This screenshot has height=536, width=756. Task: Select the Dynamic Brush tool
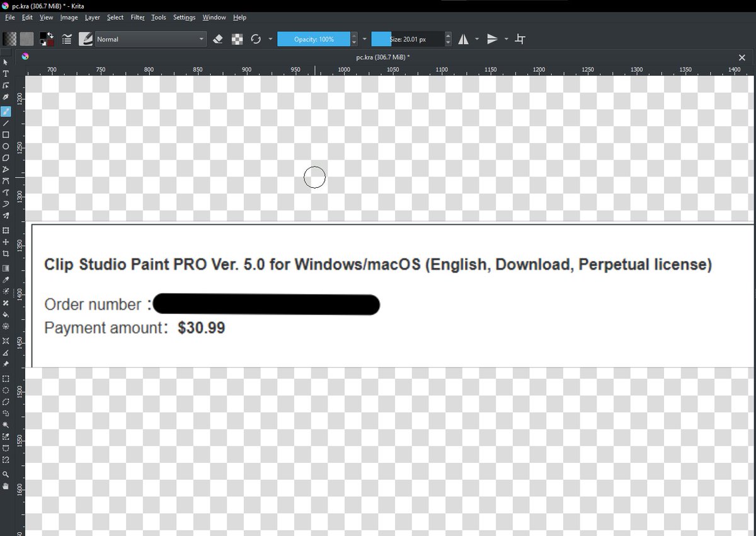(6, 204)
